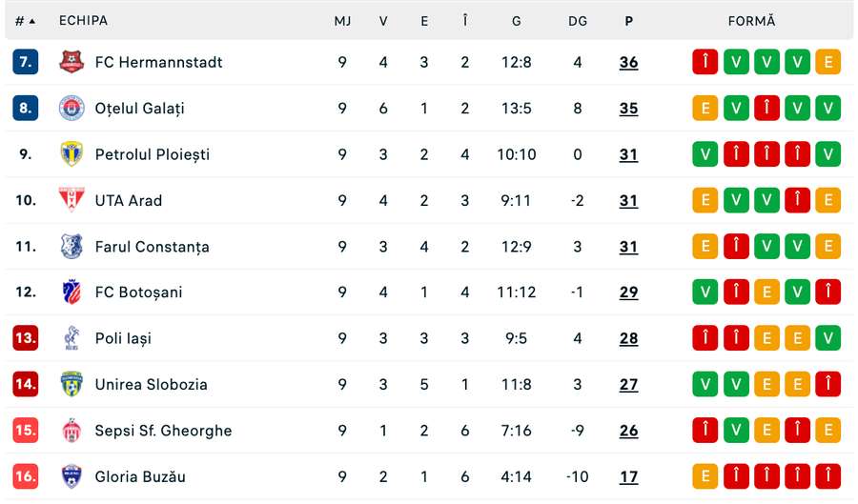The width and height of the screenshot is (858, 504).
Task: Click the MJ matches played column header
Action: [342, 21]
